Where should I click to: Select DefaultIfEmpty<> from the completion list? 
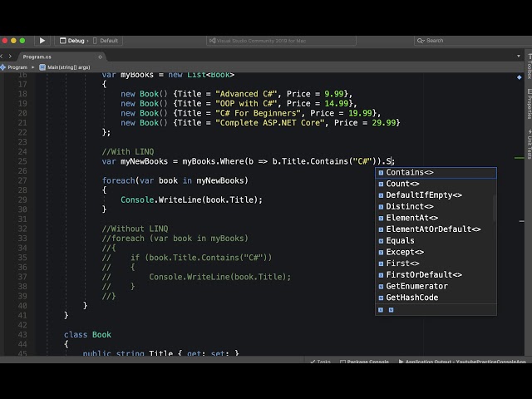click(436, 195)
